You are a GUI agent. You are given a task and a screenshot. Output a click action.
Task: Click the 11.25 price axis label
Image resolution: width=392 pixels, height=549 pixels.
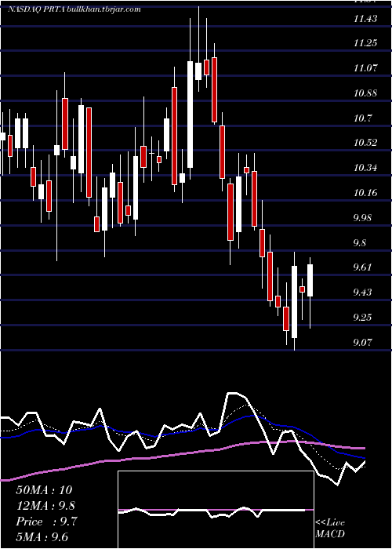[365, 42]
